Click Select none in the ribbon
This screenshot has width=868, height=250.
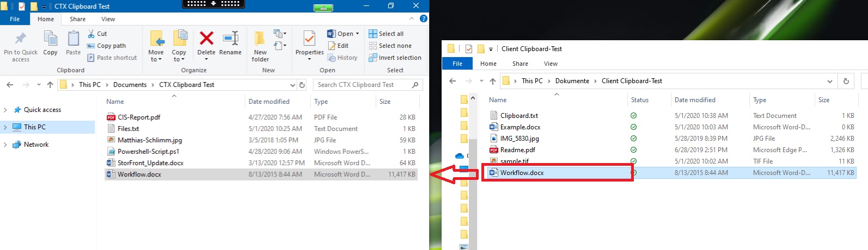[x=390, y=46]
